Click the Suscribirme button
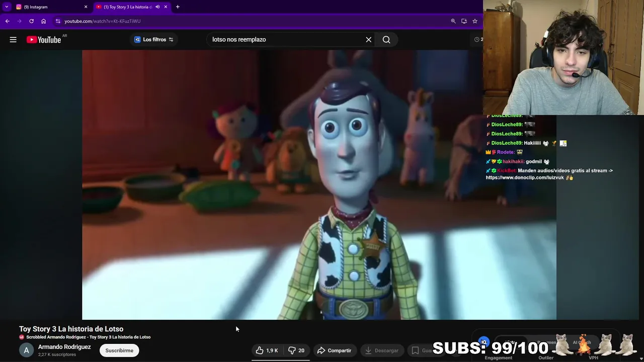 point(119,350)
